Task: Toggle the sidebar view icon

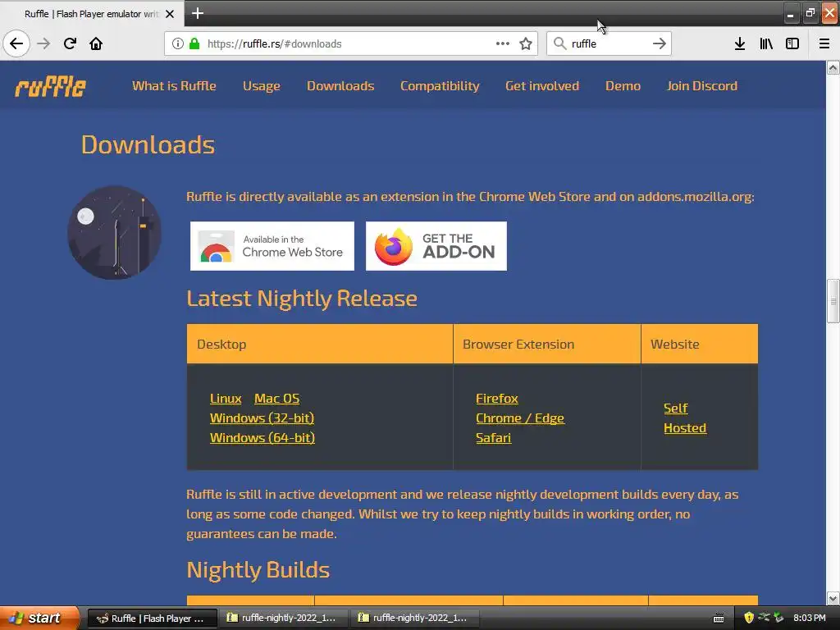Action: coord(792,43)
